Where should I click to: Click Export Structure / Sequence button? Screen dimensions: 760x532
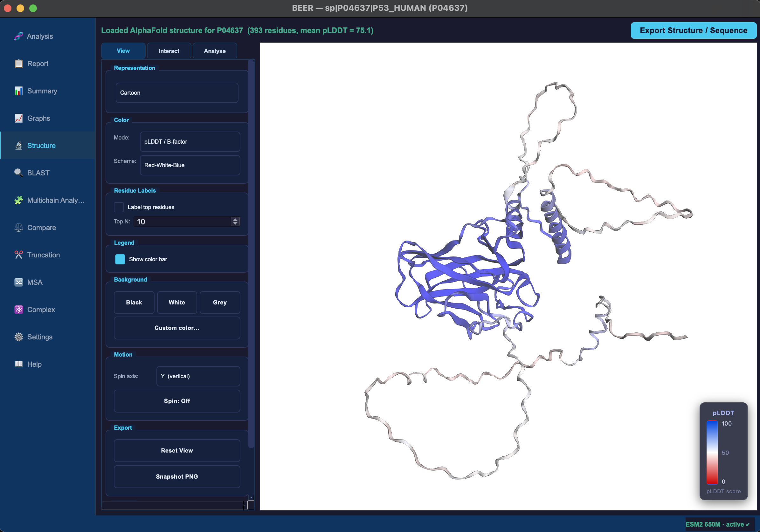(693, 31)
